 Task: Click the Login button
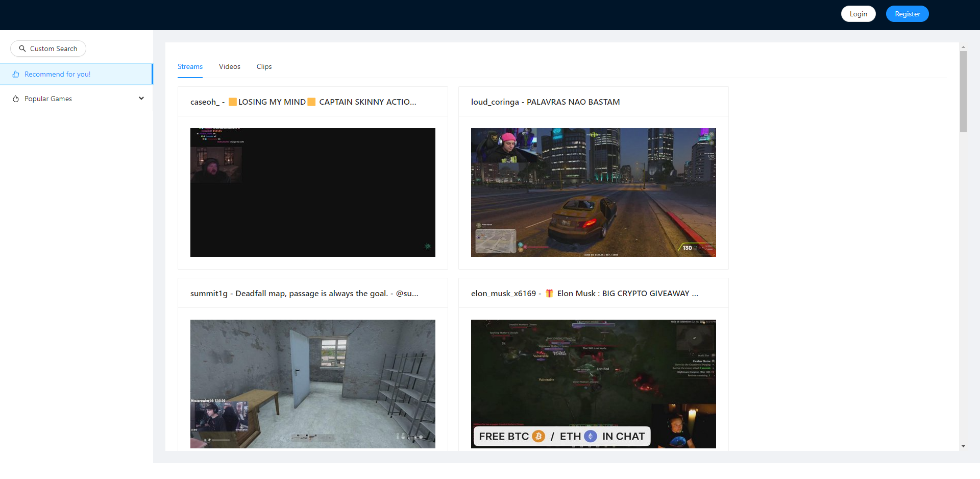[858, 14]
